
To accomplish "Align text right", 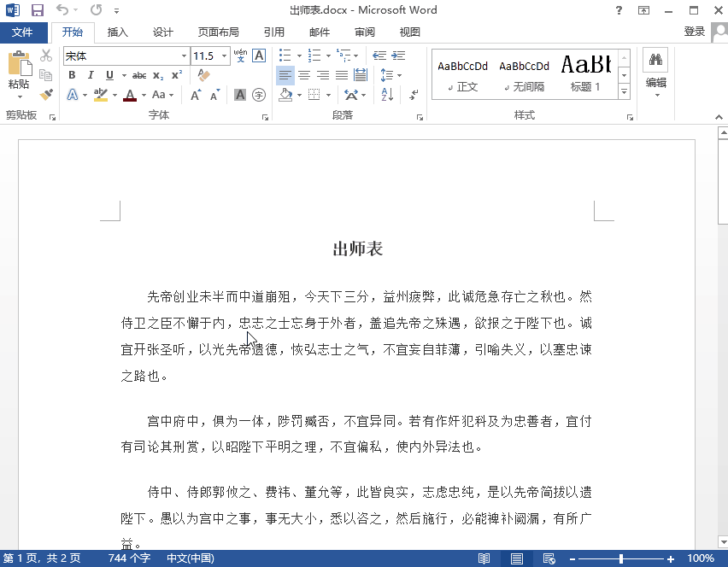I will point(323,74).
